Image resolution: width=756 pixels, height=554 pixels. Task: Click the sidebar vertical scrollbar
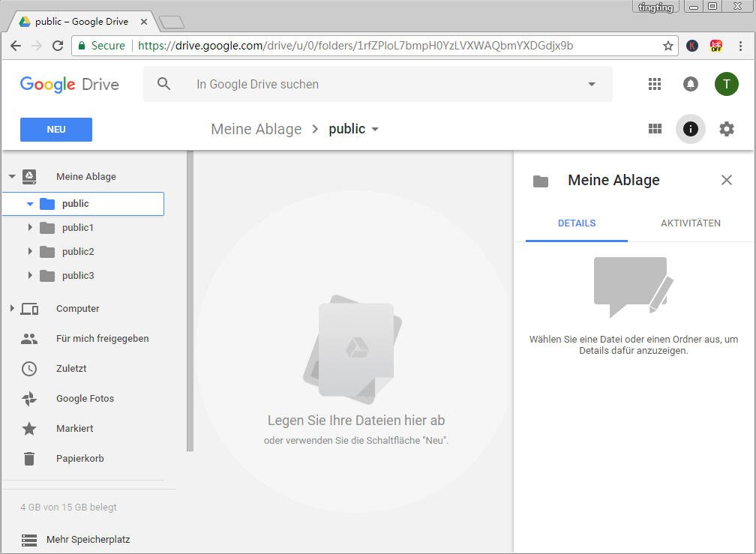pos(190,301)
